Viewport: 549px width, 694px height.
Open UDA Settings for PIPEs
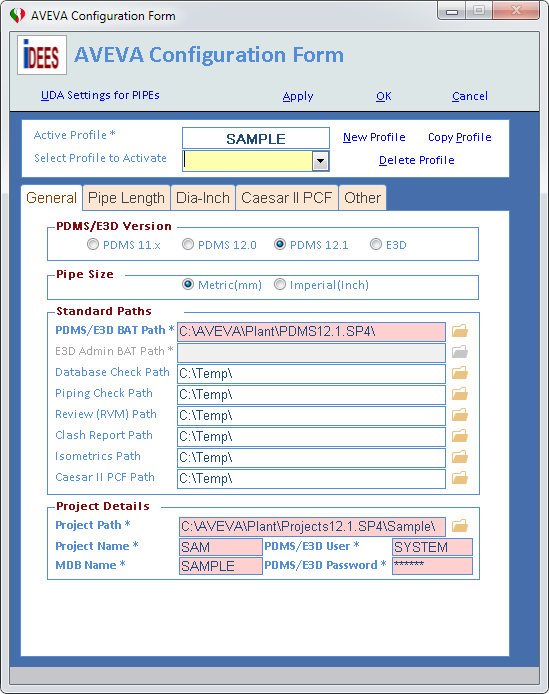pyautogui.click(x=100, y=95)
